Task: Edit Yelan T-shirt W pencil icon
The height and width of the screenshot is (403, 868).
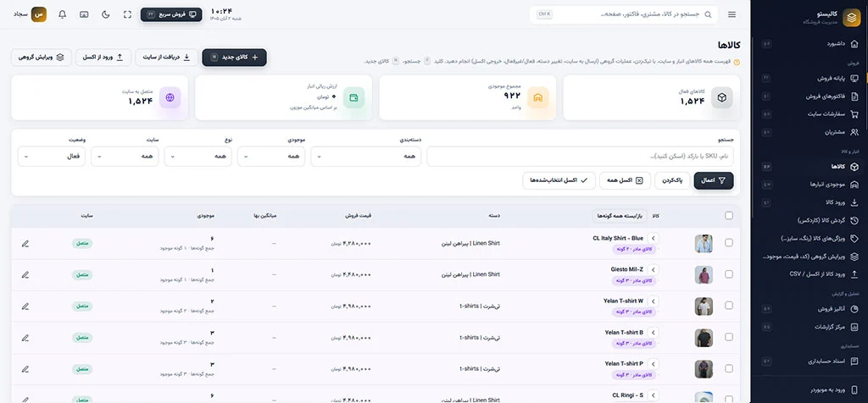Action: [25, 306]
